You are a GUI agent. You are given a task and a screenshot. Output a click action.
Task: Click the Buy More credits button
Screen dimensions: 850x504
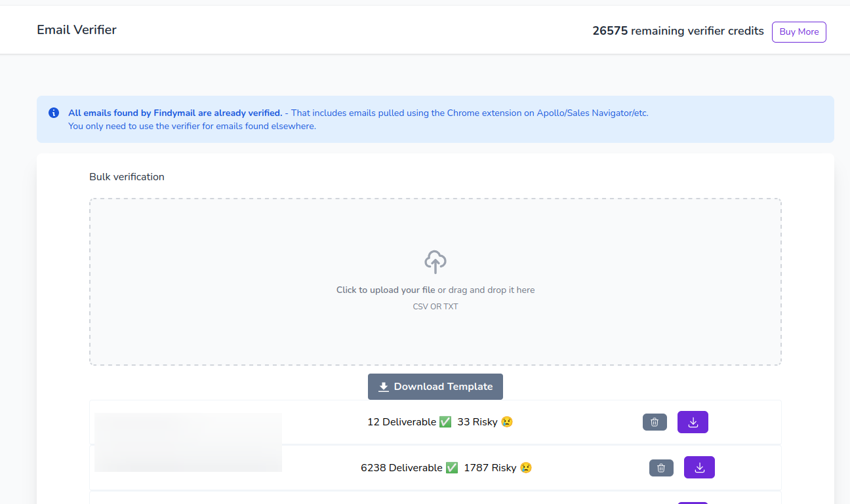tap(798, 32)
